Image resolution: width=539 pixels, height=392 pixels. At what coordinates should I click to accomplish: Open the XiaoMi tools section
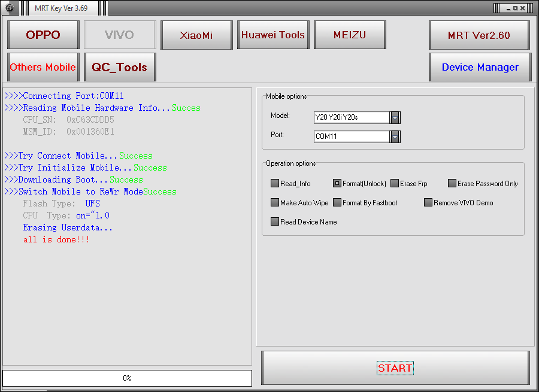196,35
